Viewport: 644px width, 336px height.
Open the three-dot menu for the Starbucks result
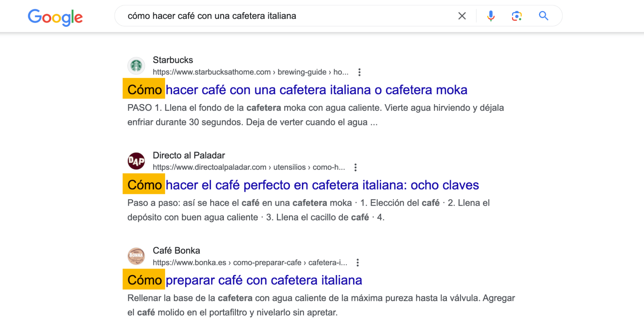coord(360,72)
